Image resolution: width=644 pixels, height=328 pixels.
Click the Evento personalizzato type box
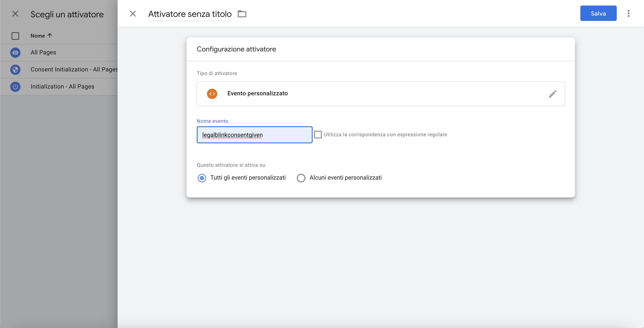[381, 94]
